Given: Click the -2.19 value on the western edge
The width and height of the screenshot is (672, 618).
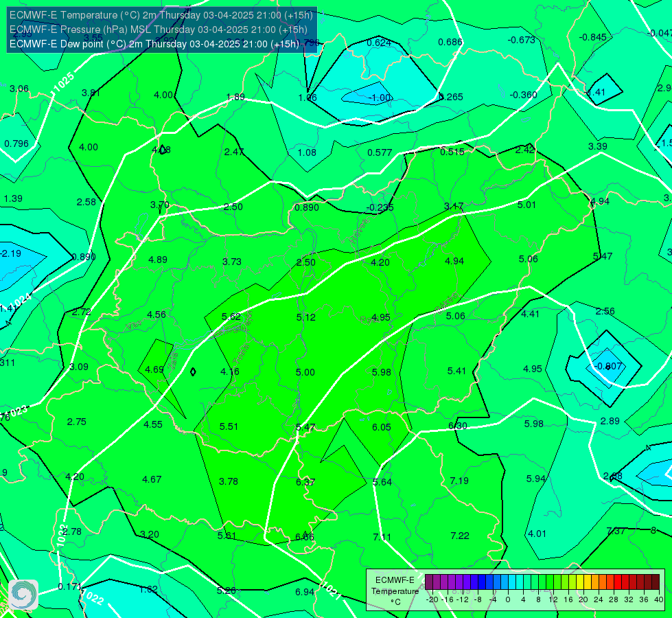Looking at the screenshot, I should [11, 253].
